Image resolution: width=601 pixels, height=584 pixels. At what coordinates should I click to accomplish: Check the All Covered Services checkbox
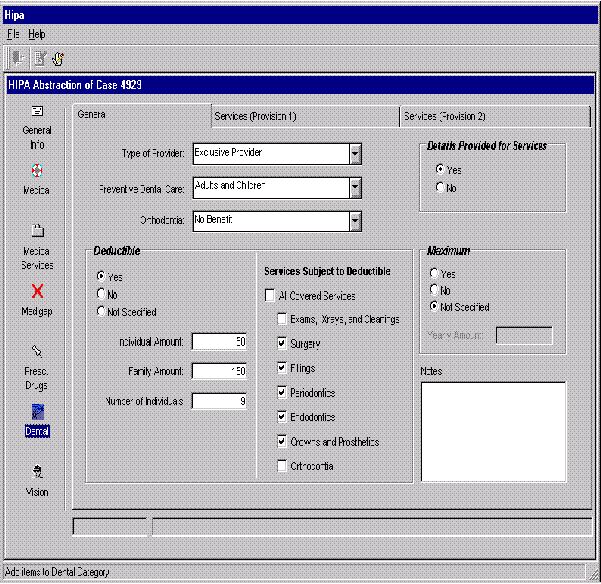pyautogui.click(x=270, y=296)
